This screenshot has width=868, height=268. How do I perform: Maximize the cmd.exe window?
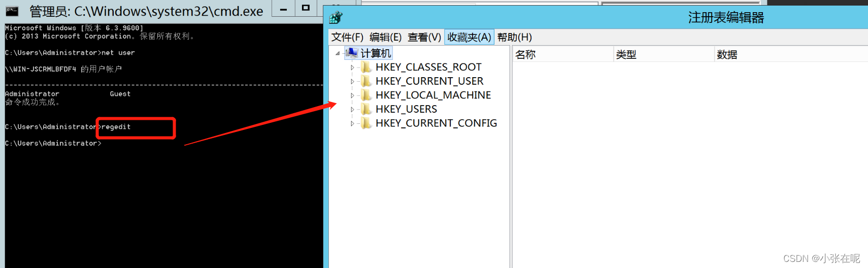click(306, 9)
